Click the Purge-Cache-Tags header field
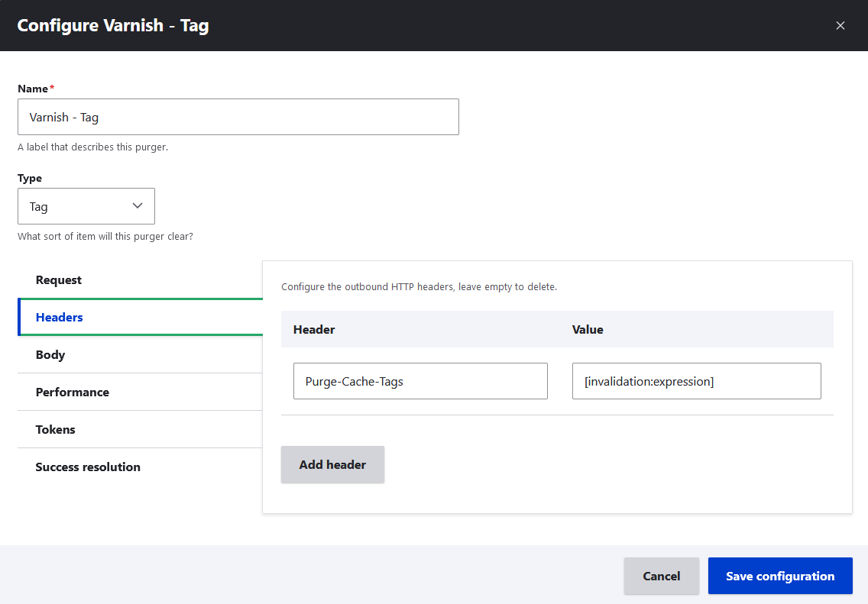 tap(420, 380)
